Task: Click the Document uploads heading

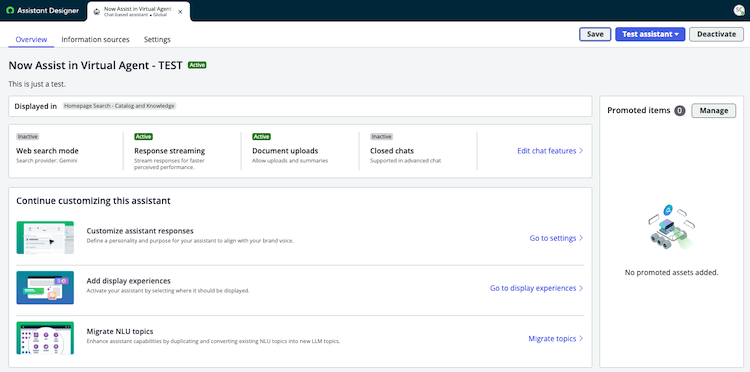Action: point(285,151)
